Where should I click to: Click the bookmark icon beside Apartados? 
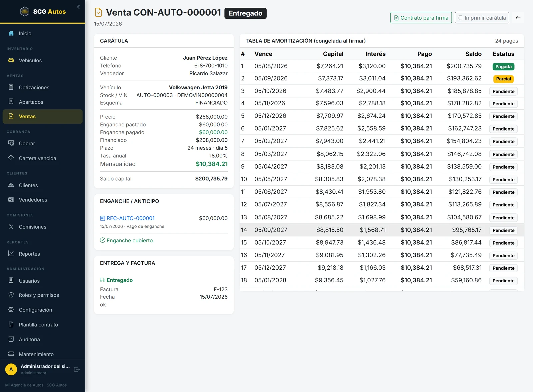click(11, 102)
